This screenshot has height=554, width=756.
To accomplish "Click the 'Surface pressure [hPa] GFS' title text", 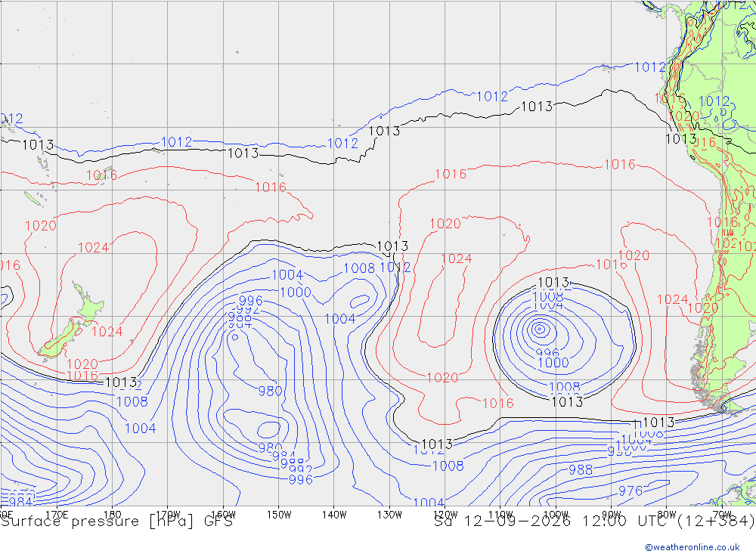I will pos(117,522).
